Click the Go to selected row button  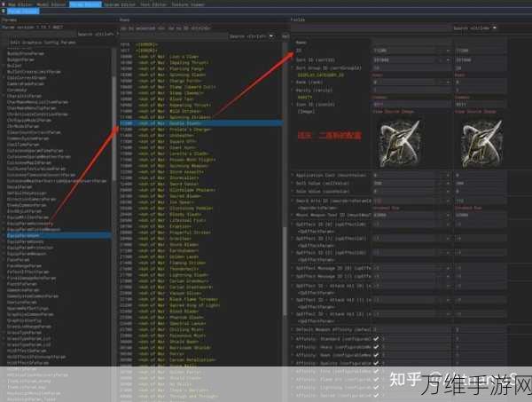143,28
